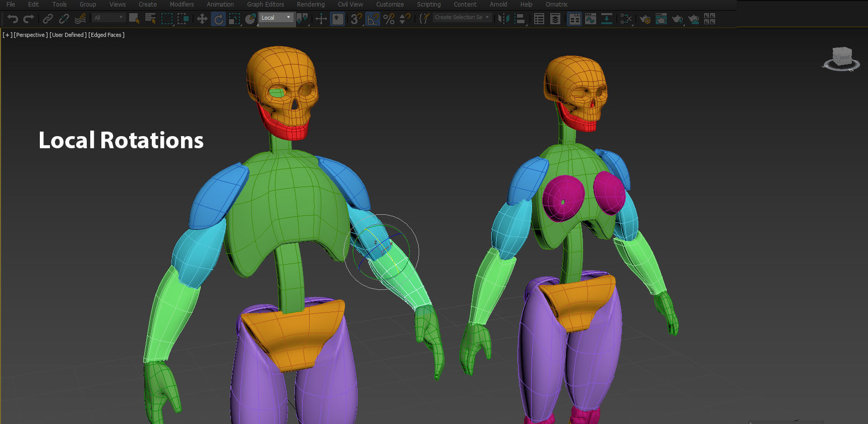Open the Ornatrix menu
Viewport: 868px width, 424px height.
click(556, 4)
